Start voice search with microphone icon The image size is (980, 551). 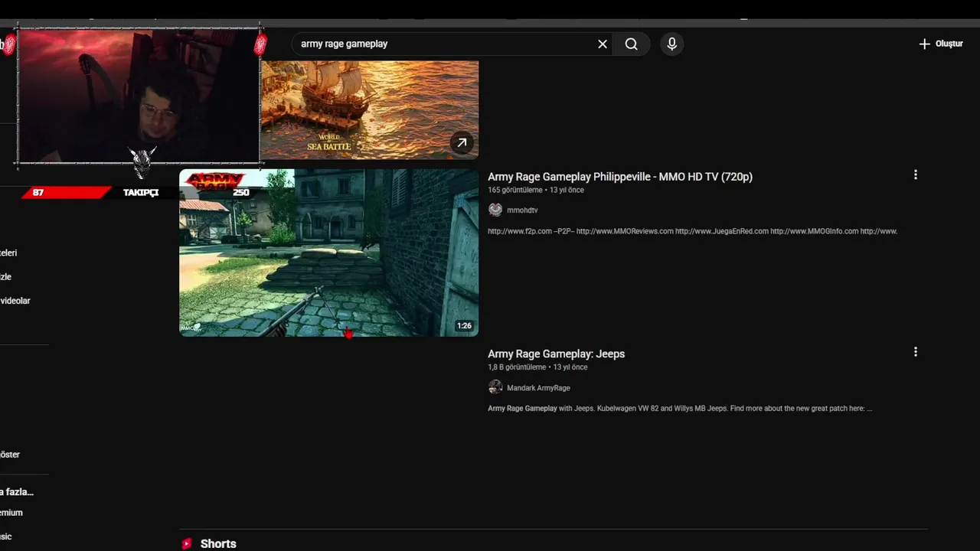tap(671, 44)
